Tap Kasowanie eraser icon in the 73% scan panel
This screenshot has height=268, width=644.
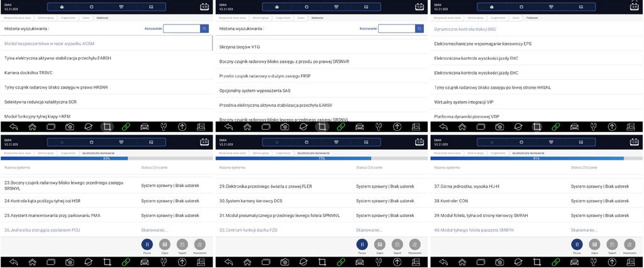coord(415,245)
